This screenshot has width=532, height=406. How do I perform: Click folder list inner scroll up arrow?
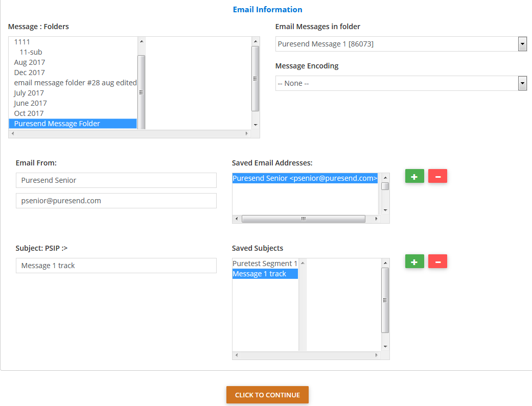click(142, 41)
